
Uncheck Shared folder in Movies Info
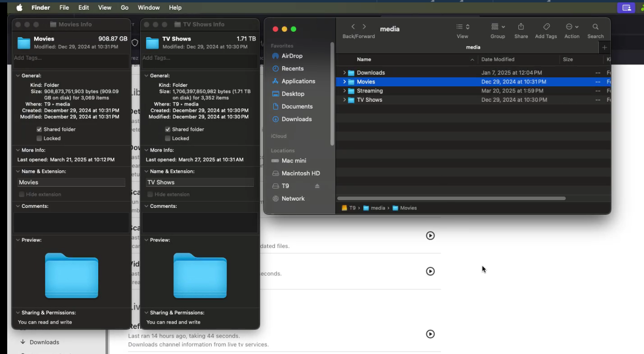(x=39, y=129)
